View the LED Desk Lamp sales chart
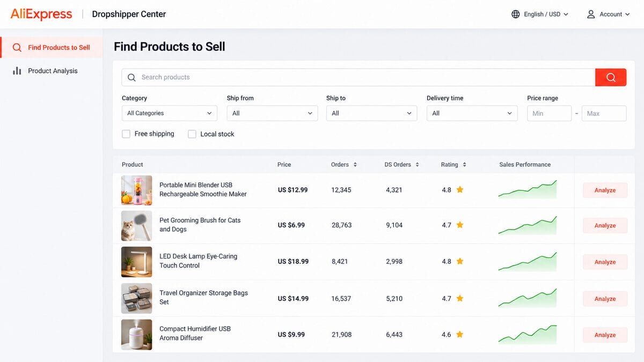The height and width of the screenshot is (362, 644). coord(528,261)
